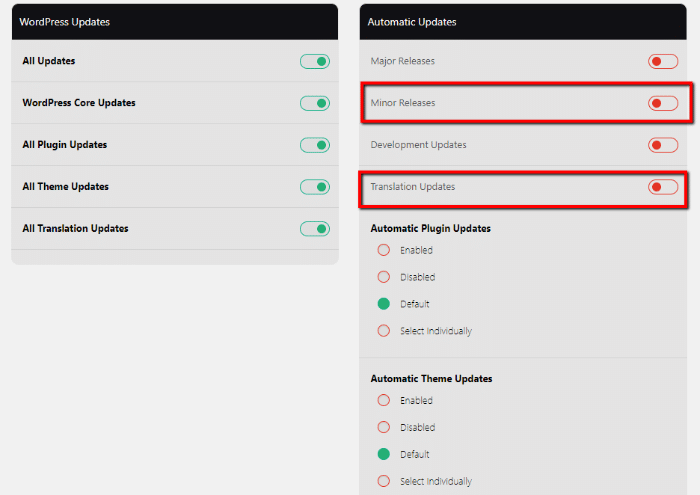Toggle the WordPress Core Updates switch
The height and width of the screenshot is (495, 700).
(315, 103)
